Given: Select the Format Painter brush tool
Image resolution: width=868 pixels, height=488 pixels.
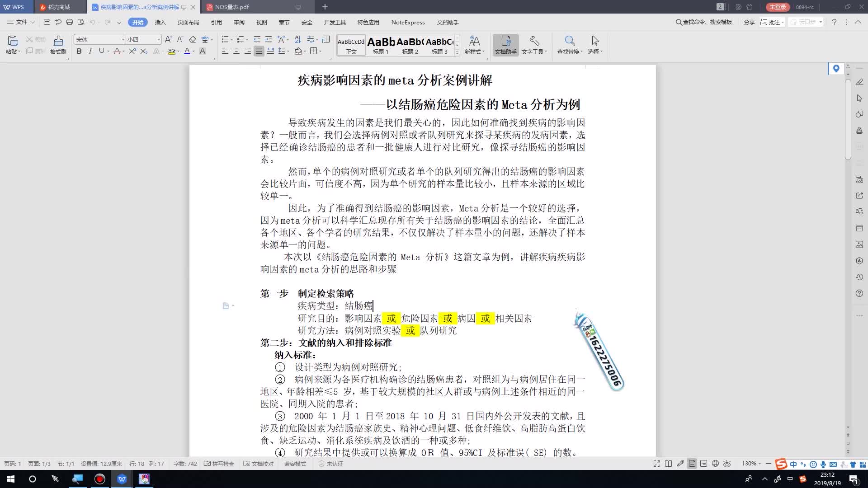Looking at the screenshot, I should (x=58, y=45).
